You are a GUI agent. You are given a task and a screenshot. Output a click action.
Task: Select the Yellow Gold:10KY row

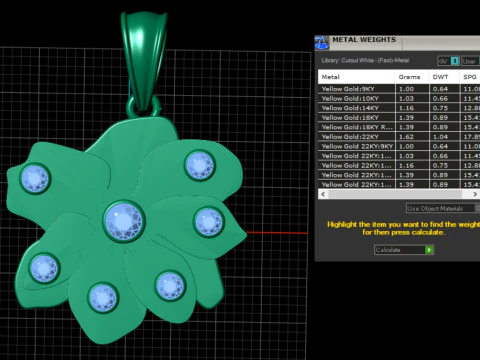[399, 99]
